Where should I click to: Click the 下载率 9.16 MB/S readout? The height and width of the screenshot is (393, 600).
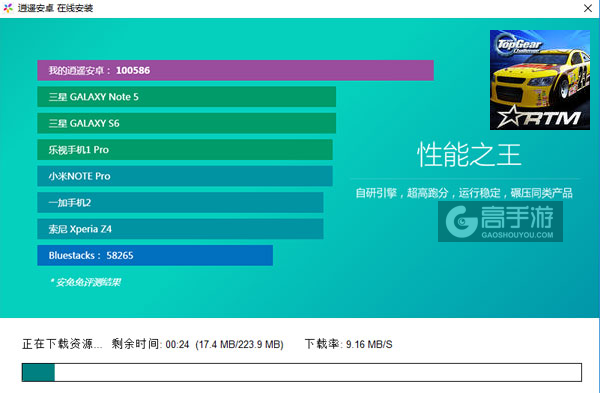point(348,344)
